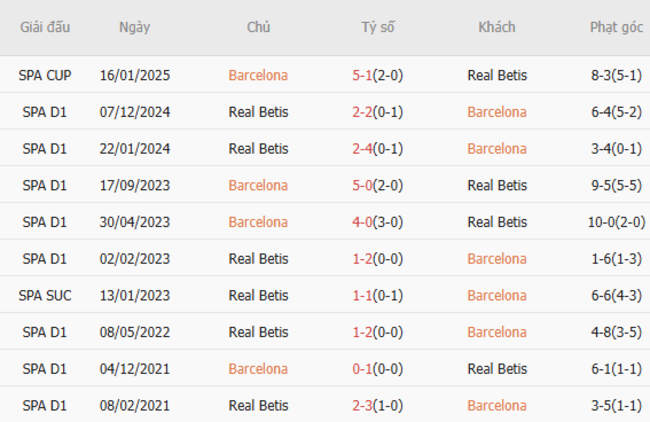
Task: Open the 2-4(0-1) score on 22/01/2024
Action: pyautogui.click(x=378, y=149)
